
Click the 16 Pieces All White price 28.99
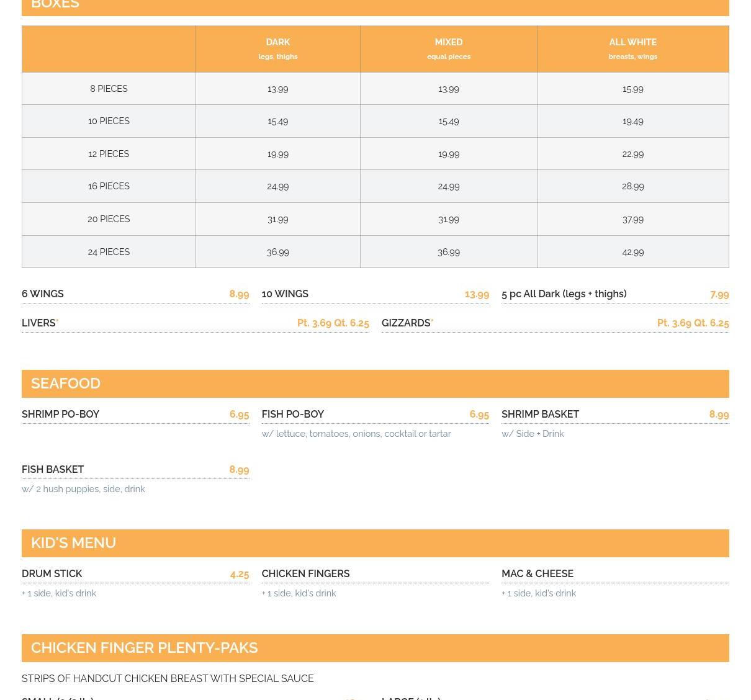point(632,186)
